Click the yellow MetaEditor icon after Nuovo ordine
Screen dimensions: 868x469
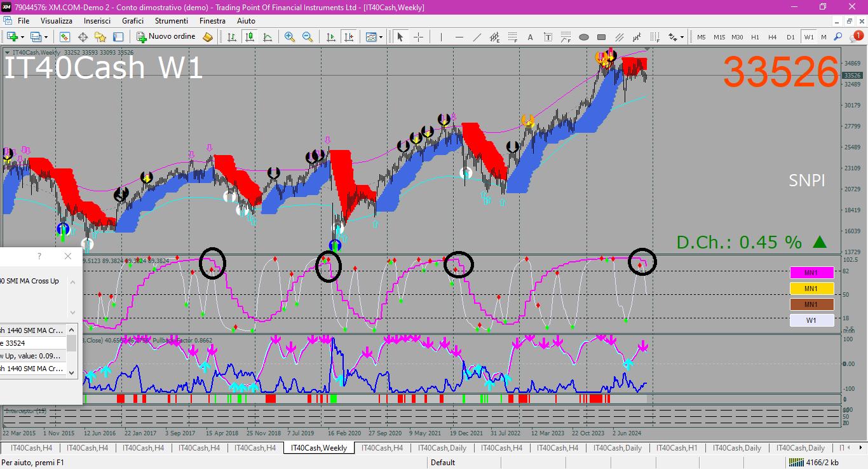pos(208,37)
